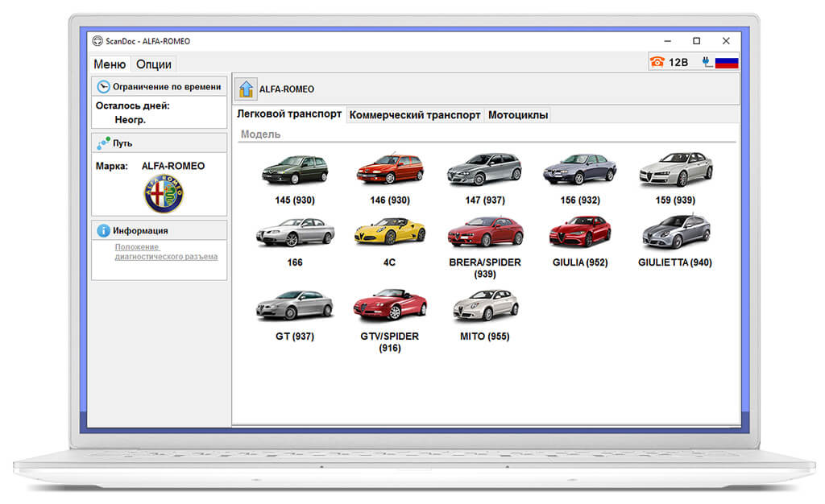Screen dimensions: 825x504
Task: Click the Russian flag language icon
Action: 727,63
